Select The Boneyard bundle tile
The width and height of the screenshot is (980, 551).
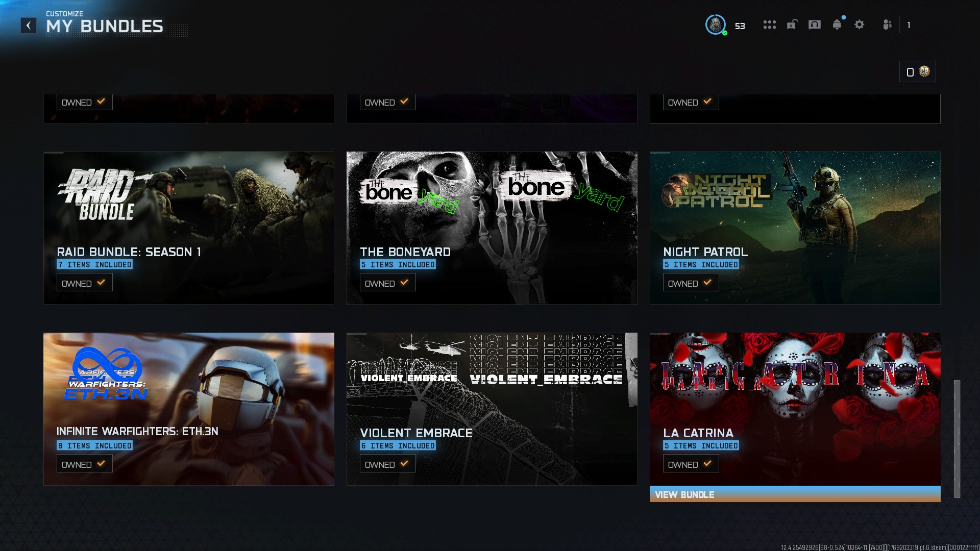pos(492,228)
